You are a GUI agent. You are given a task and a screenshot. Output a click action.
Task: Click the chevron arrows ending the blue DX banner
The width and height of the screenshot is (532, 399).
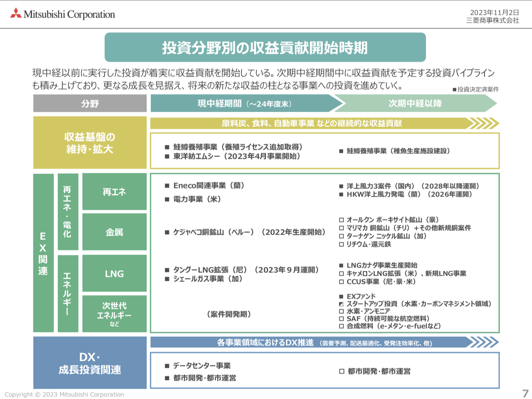pos(483,342)
